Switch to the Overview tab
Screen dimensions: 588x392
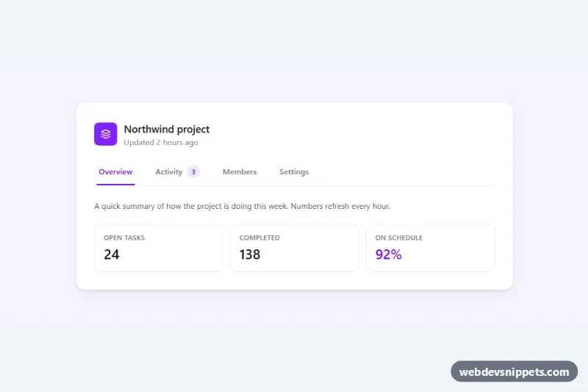[115, 172]
